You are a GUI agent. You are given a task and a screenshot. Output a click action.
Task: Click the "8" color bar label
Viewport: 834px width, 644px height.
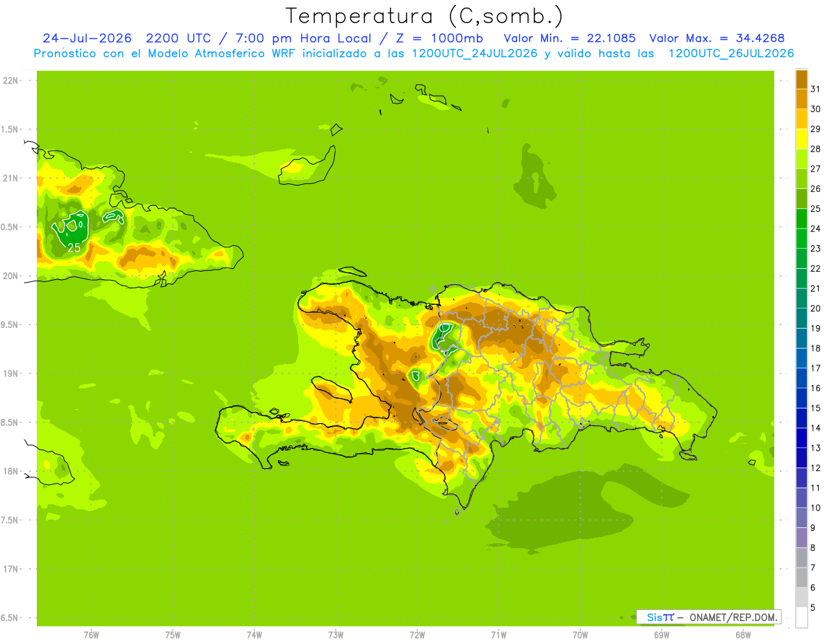point(813,547)
